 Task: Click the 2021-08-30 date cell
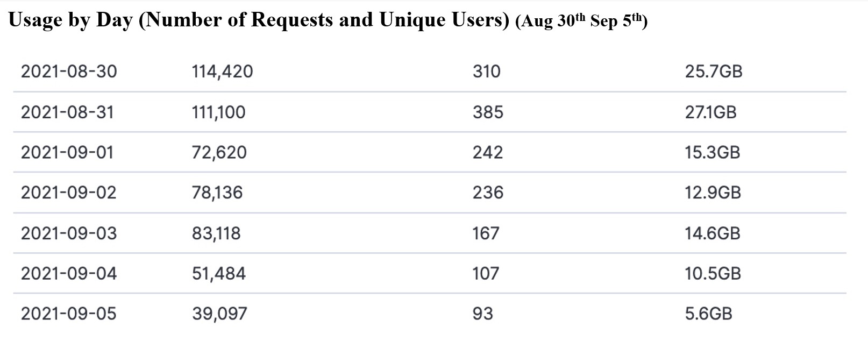click(x=69, y=72)
